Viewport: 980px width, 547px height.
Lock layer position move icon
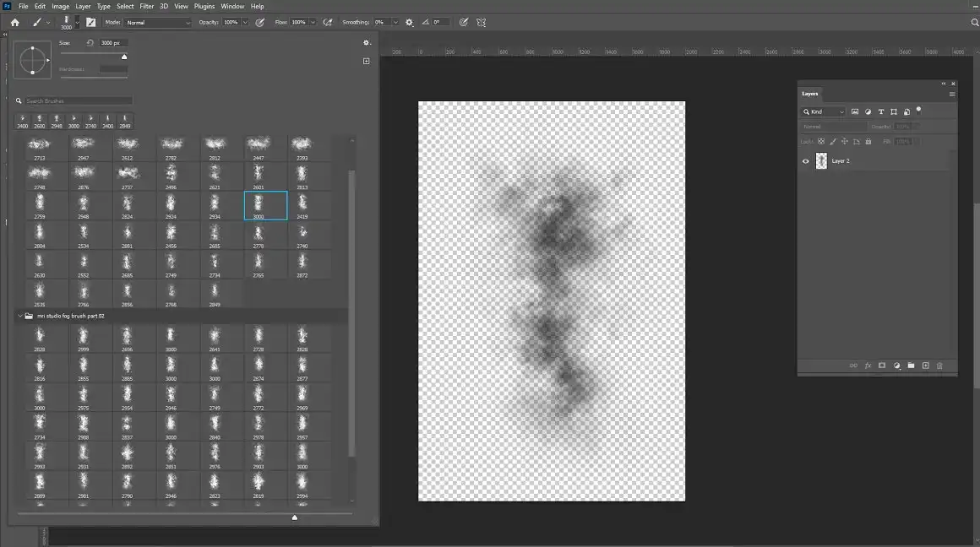(x=844, y=142)
